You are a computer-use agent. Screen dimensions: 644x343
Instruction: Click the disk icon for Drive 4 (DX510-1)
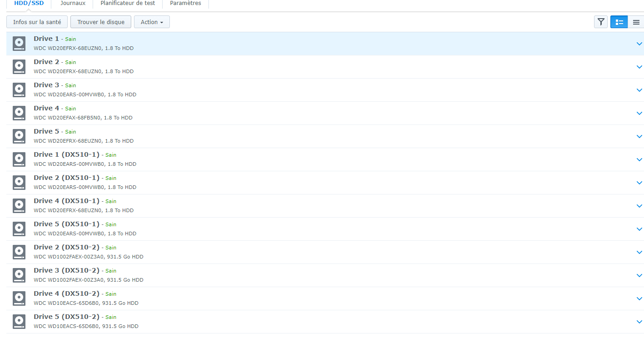19,206
